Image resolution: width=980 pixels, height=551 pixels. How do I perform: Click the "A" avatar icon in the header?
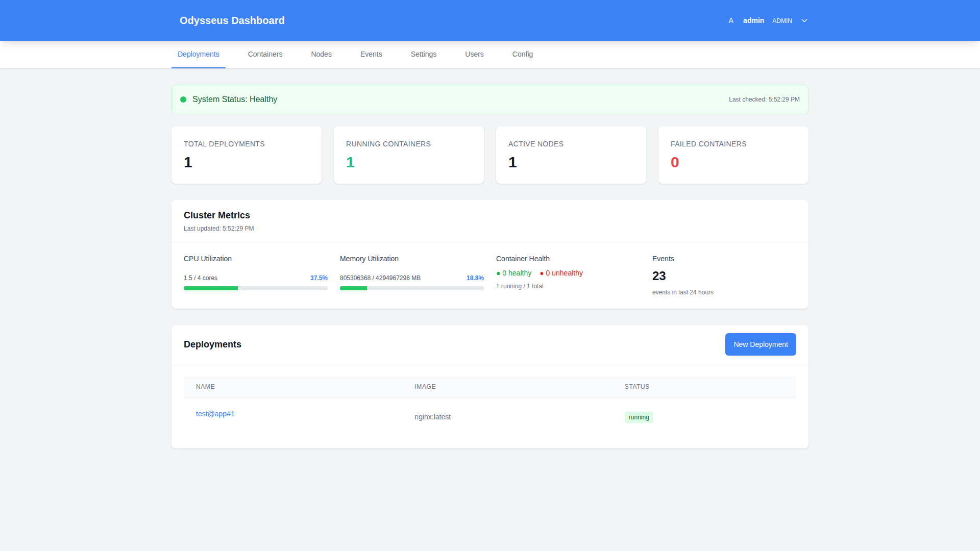pyautogui.click(x=730, y=20)
